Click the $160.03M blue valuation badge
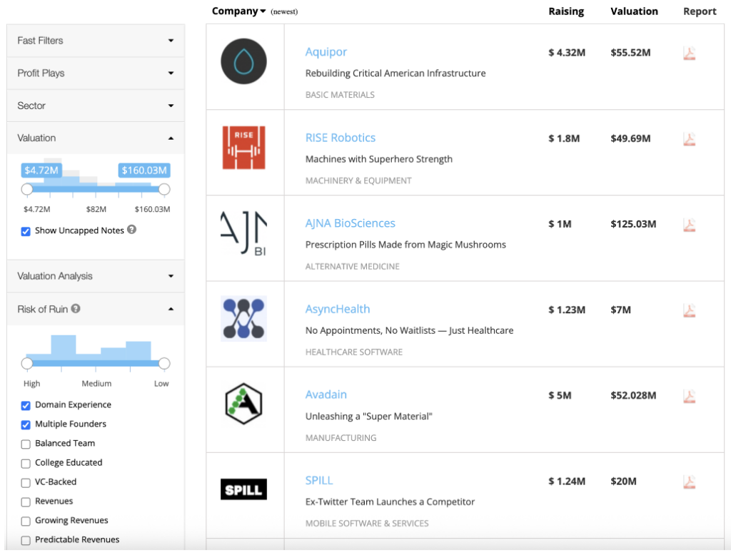Screen dimensions: 731x560 144,170
